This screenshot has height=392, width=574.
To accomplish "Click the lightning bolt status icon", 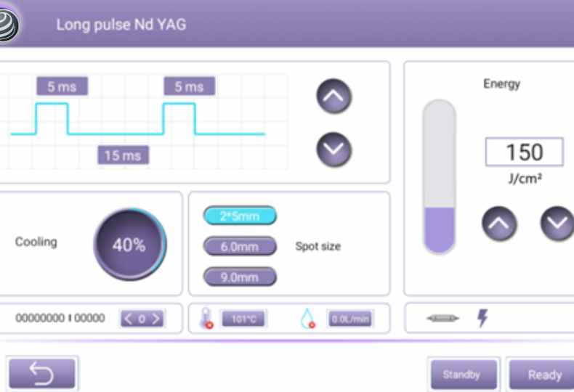I will coord(482,317).
